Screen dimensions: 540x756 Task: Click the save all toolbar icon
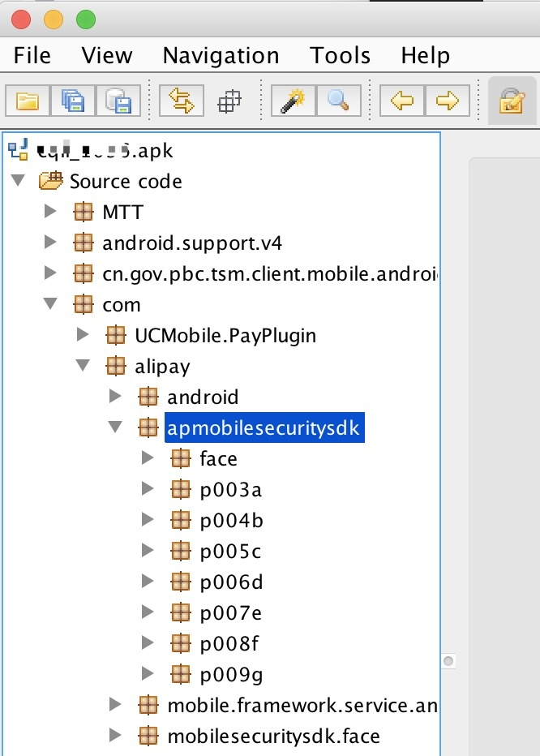pos(73,101)
